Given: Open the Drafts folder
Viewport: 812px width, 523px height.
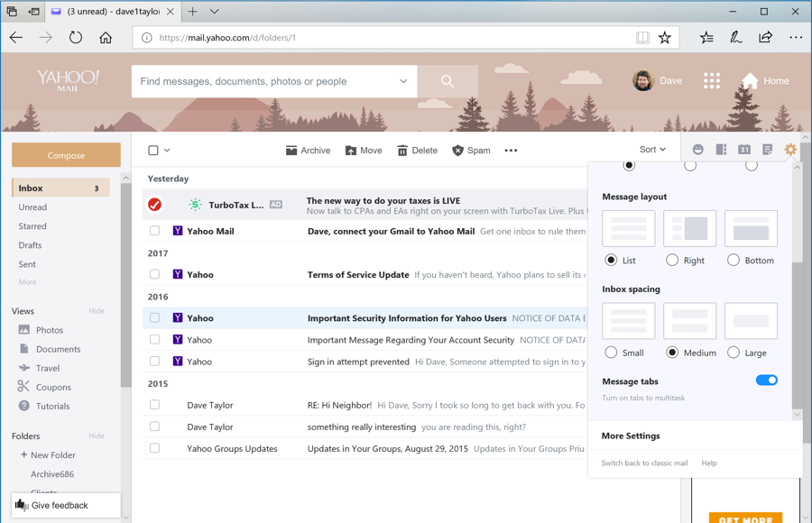Looking at the screenshot, I should click(30, 245).
